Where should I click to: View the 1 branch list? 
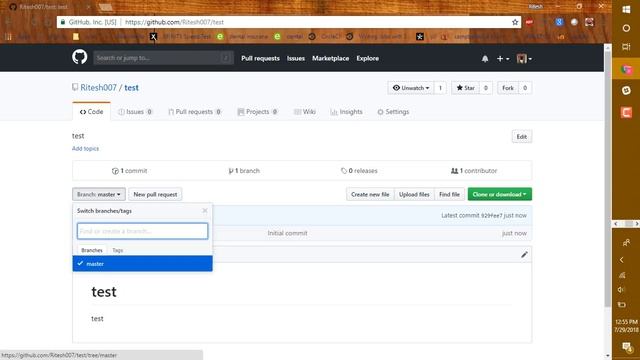click(244, 171)
